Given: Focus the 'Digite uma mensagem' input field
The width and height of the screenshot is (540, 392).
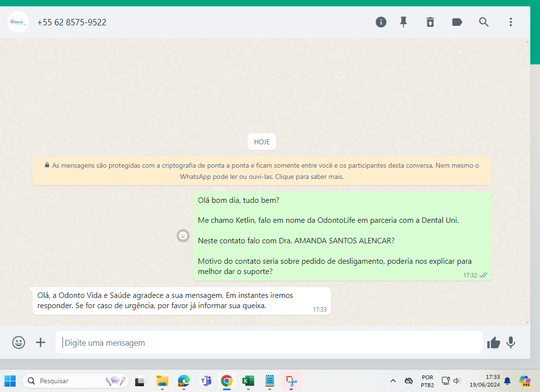Looking at the screenshot, I should tap(269, 342).
